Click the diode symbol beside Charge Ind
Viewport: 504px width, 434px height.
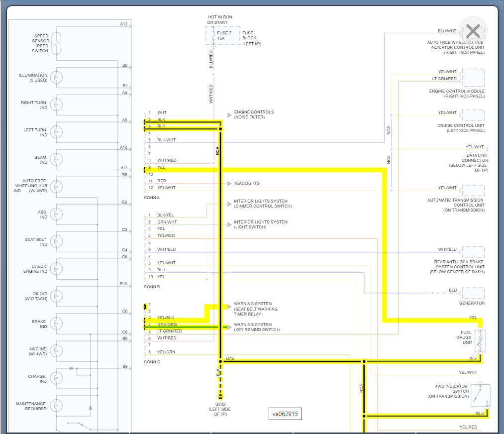71,368
